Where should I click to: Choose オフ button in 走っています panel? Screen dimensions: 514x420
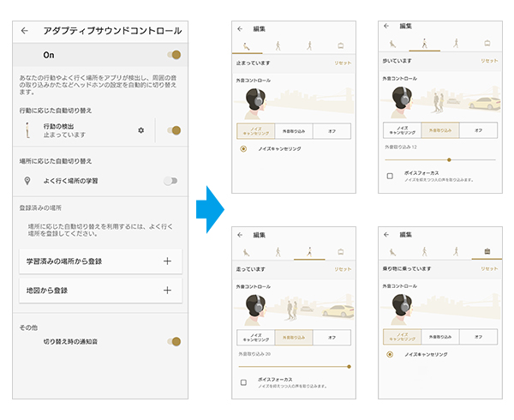point(332,337)
